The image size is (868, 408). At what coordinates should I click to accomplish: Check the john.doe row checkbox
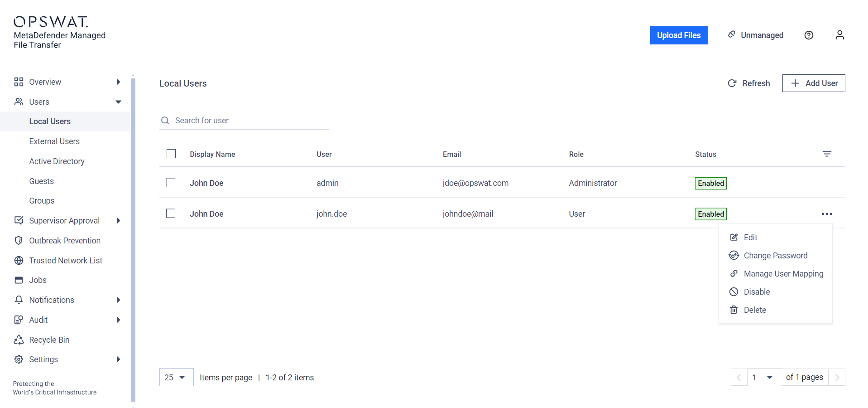[x=171, y=214]
